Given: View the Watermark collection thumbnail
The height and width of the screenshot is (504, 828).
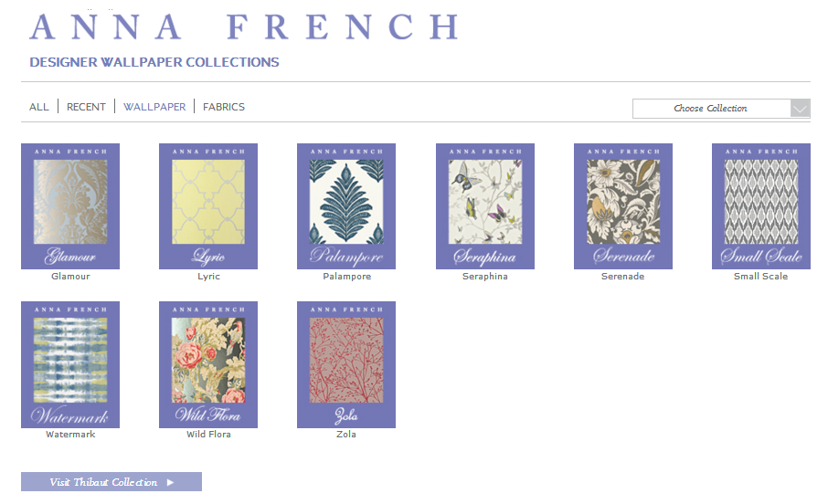Looking at the screenshot, I should tap(70, 364).
